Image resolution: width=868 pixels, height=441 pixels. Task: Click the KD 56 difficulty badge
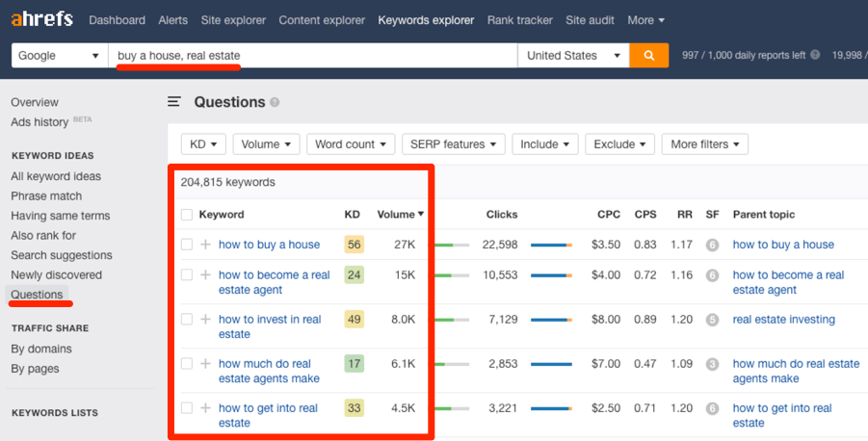354,245
